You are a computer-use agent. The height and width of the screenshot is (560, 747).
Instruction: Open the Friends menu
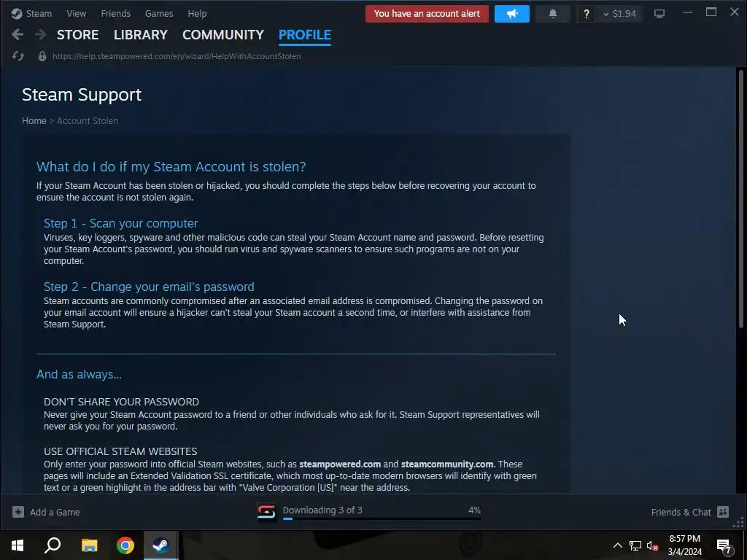tap(116, 13)
